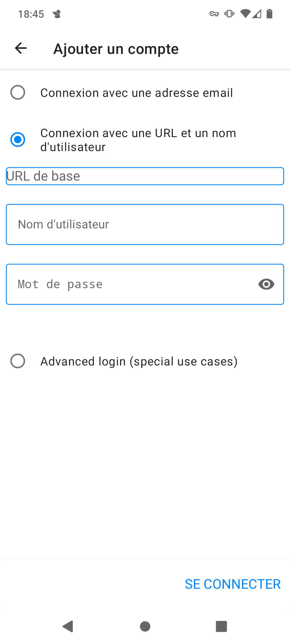Tap the VPN key status icon

(214, 14)
